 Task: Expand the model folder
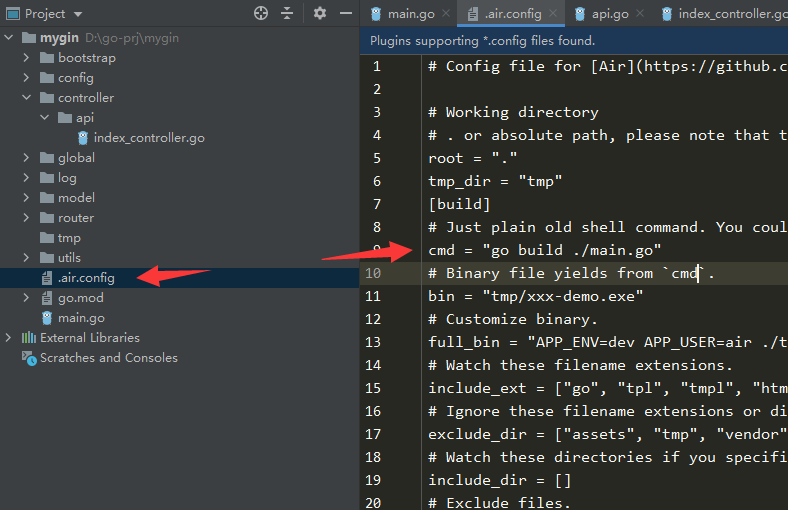click(x=26, y=197)
